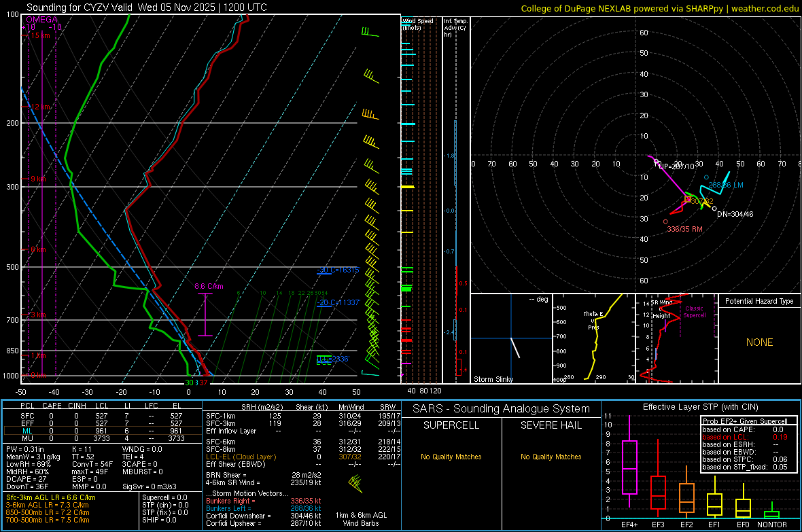Click the 'Eff Shear (EBWD)' row
802x532 pixels.
[303, 465]
